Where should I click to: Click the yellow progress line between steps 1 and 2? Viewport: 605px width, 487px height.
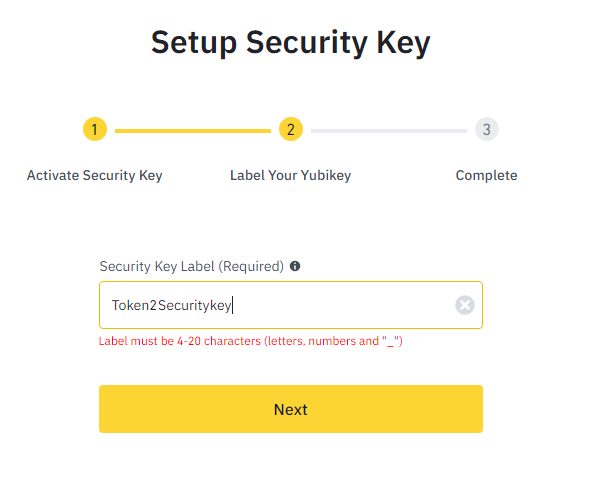pyautogui.click(x=193, y=131)
